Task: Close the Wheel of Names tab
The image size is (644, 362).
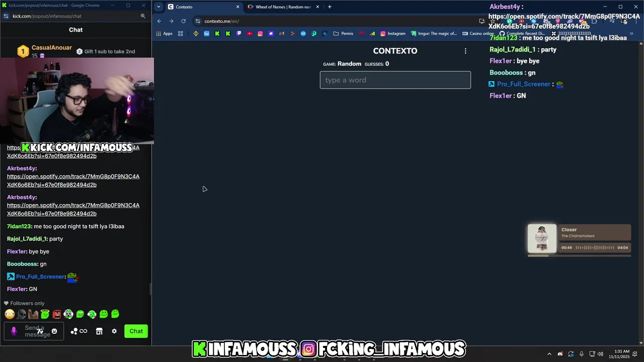Action: click(x=317, y=7)
